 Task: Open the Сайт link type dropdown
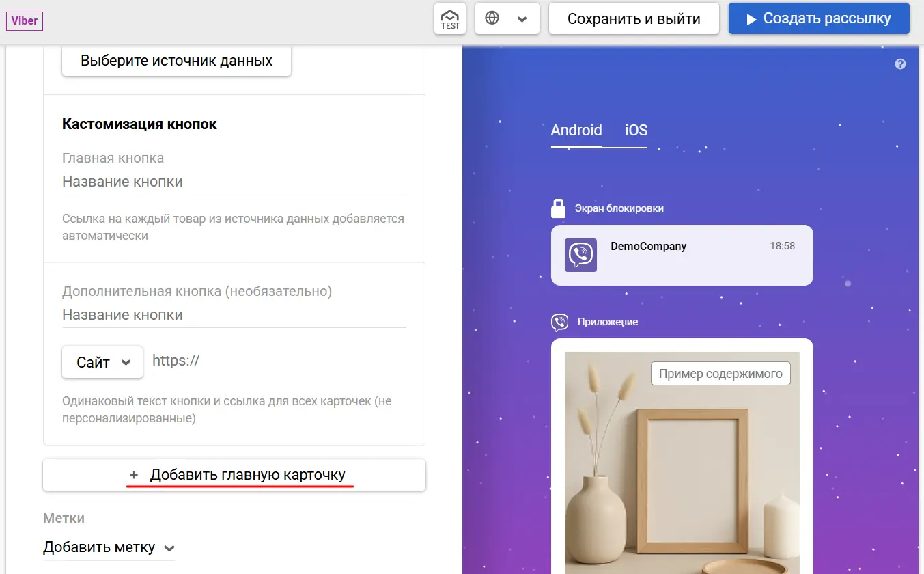(x=102, y=362)
